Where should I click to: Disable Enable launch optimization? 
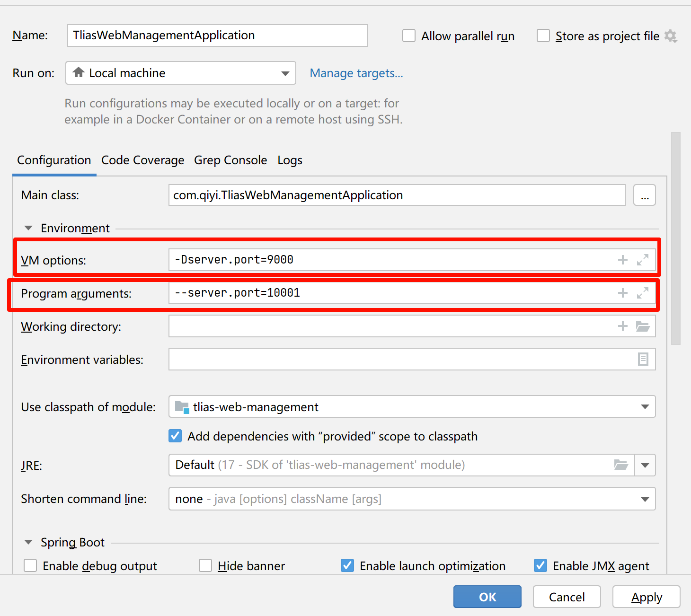(347, 565)
